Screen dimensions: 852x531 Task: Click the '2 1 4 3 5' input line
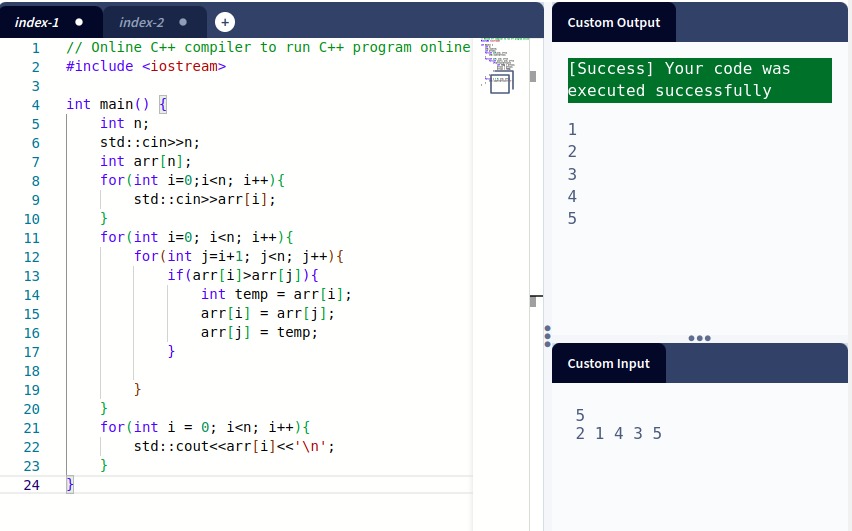click(618, 433)
